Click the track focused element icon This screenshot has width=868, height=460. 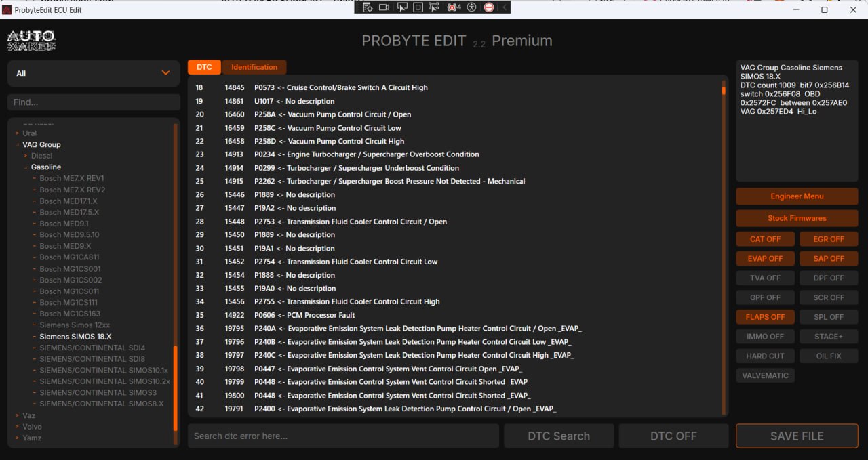click(x=434, y=7)
